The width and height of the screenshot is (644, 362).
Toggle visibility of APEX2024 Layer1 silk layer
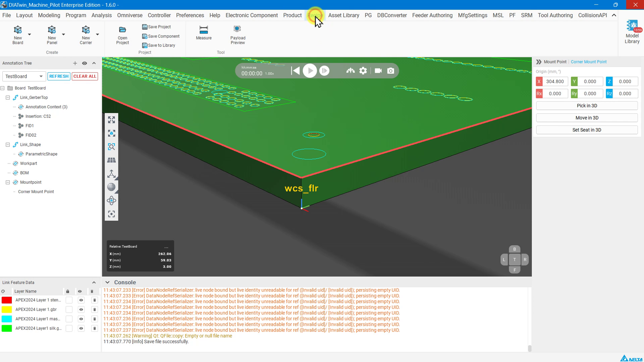(81, 328)
